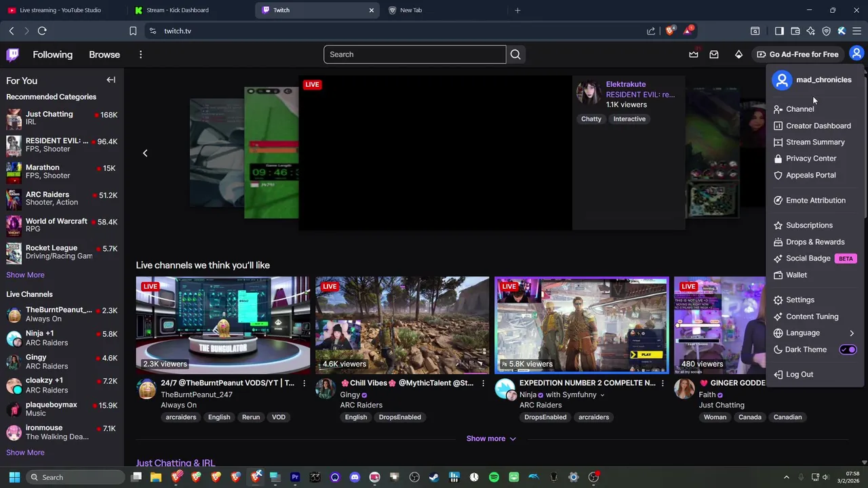Open Settings from user menu
This screenshot has width=868, height=488.
click(x=816, y=300)
